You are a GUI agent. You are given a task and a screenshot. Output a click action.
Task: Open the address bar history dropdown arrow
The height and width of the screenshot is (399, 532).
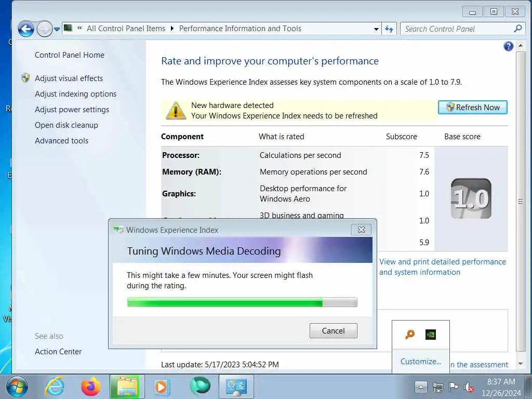pos(376,29)
